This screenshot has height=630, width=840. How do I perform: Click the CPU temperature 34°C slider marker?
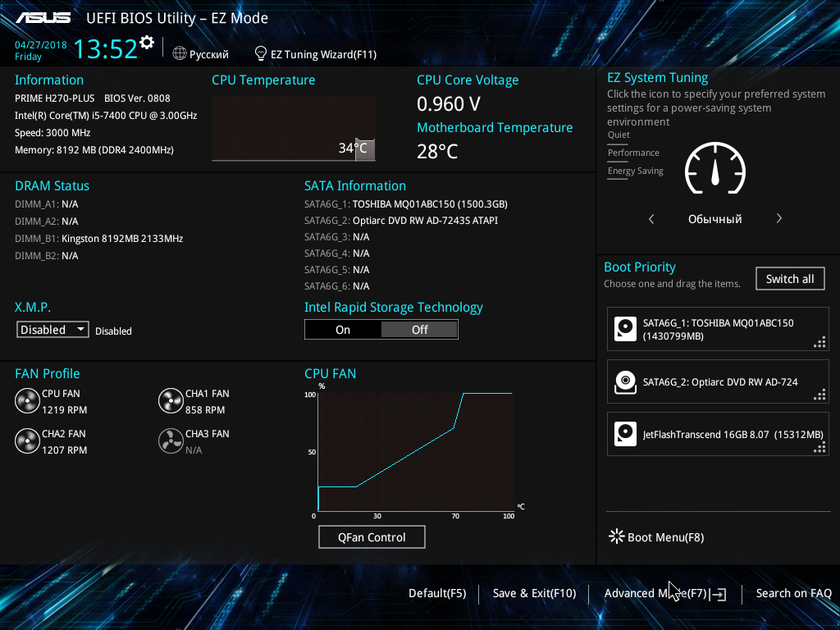coord(365,149)
